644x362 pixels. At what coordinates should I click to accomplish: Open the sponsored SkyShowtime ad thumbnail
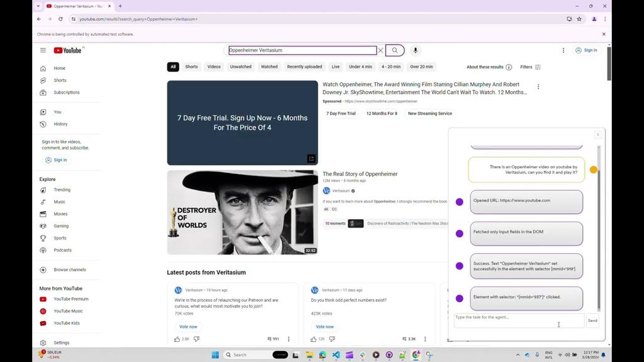tap(242, 123)
